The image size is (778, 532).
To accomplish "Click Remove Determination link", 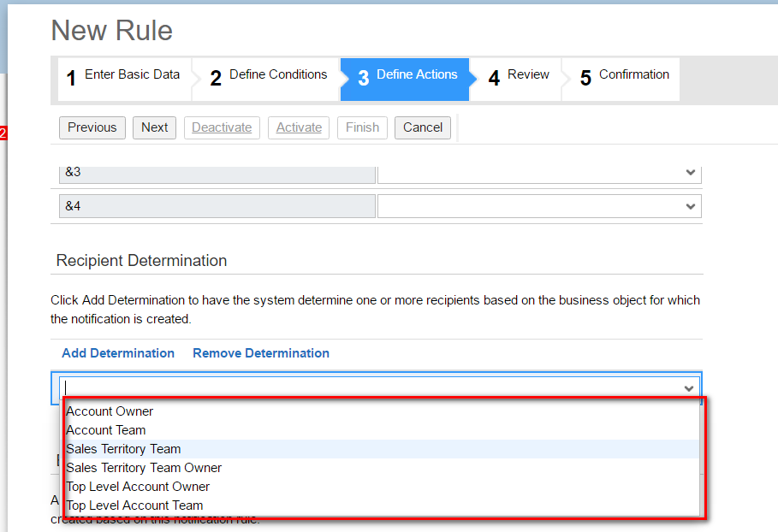I will [x=261, y=353].
